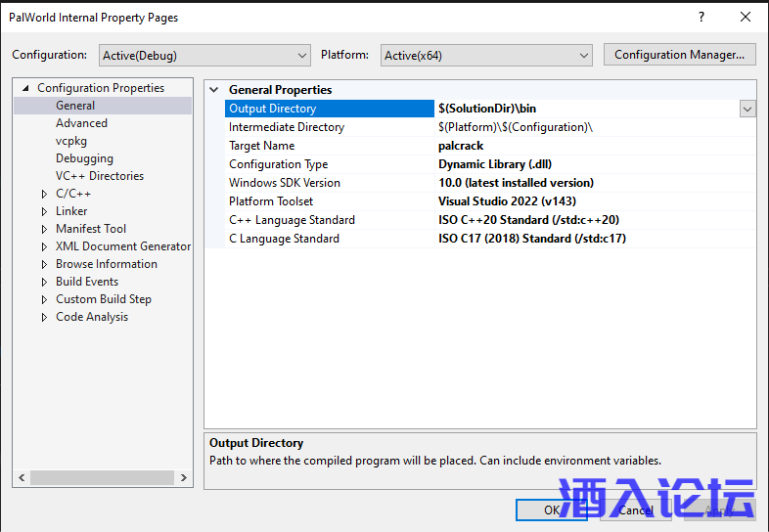This screenshot has width=769, height=532.
Task: Expand the C/C++ tree node arrow
Action: pos(44,195)
